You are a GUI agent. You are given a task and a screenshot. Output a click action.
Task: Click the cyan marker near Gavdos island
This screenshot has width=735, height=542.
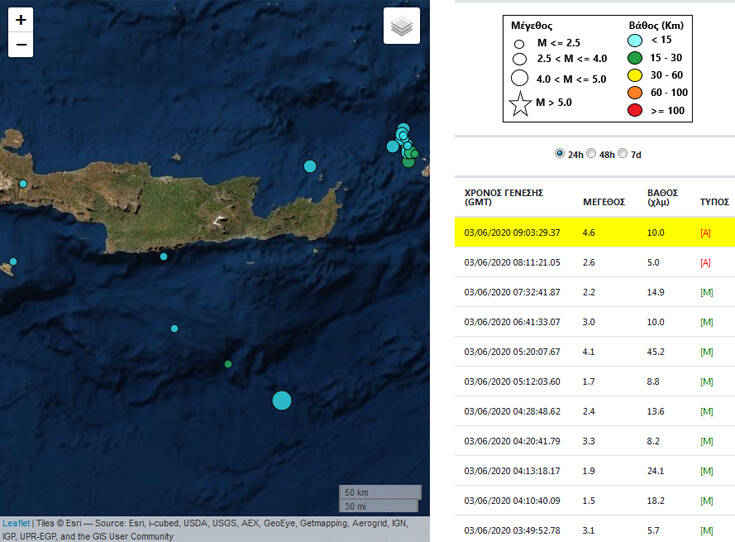[13, 262]
